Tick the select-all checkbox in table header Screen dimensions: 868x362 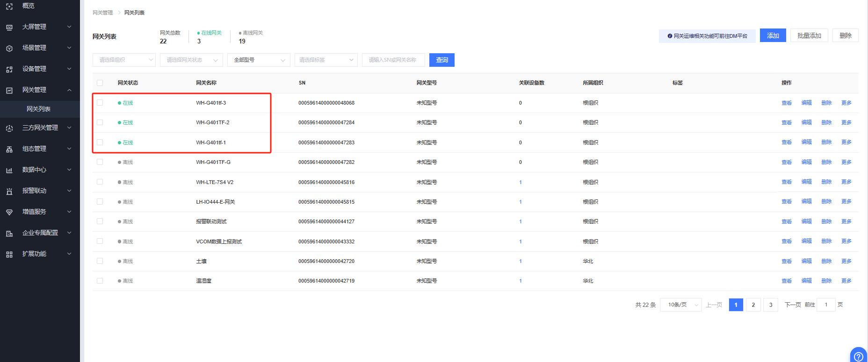point(100,83)
